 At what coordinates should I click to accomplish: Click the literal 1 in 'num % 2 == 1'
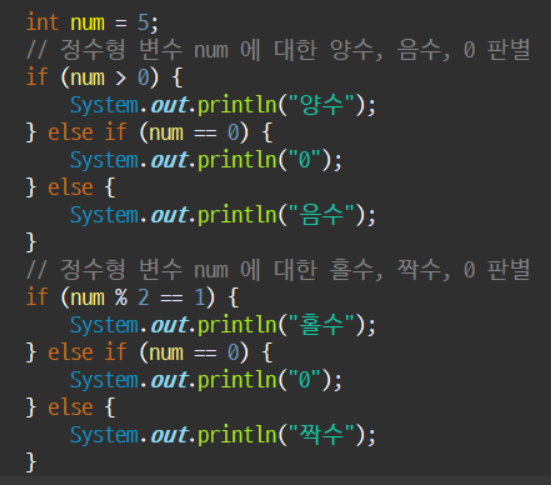tap(200, 298)
